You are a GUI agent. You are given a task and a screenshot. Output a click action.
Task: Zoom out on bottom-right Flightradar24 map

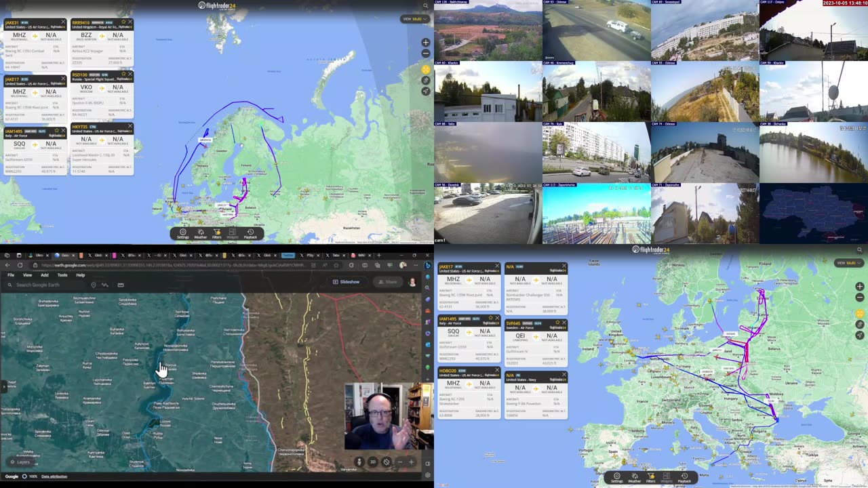click(x=860, y=298)
